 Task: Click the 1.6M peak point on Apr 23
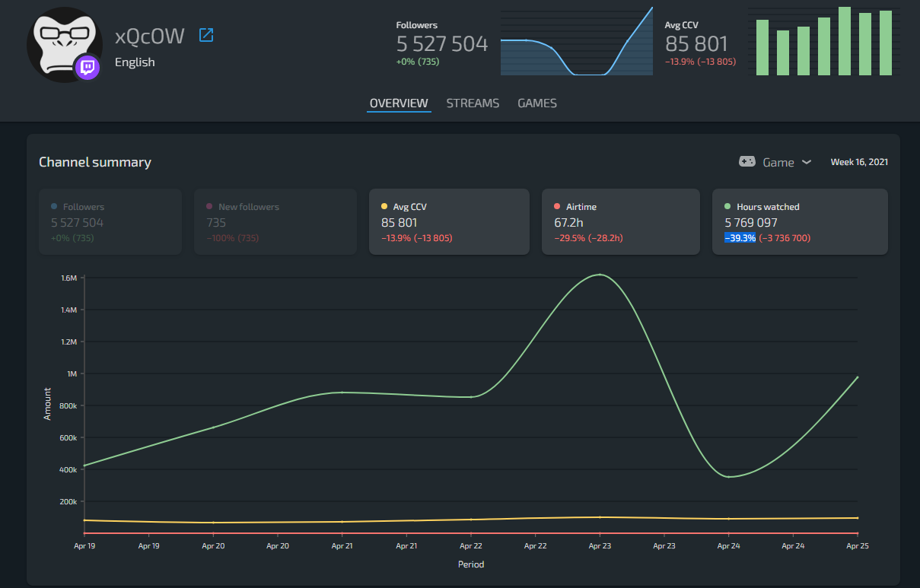coord(600,275)
